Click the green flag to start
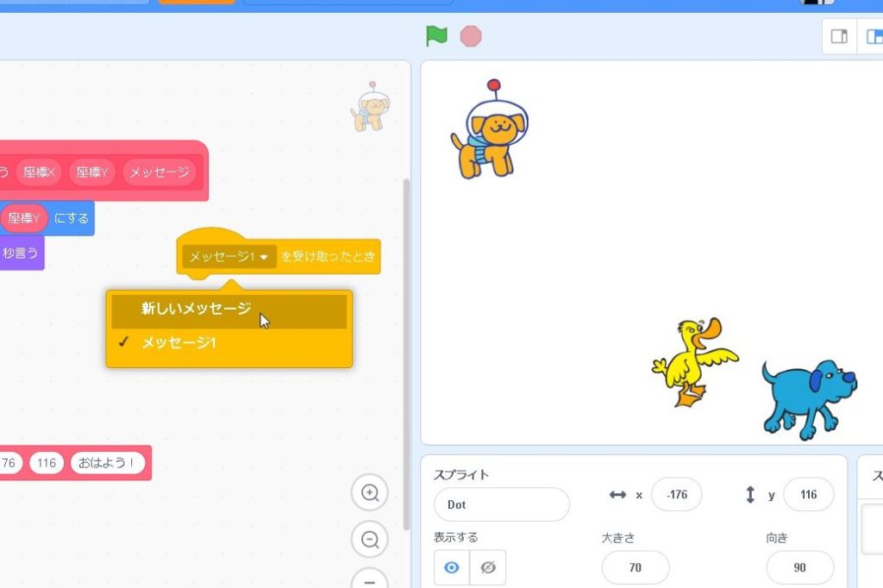883x588 pixels. pos(436,36)
